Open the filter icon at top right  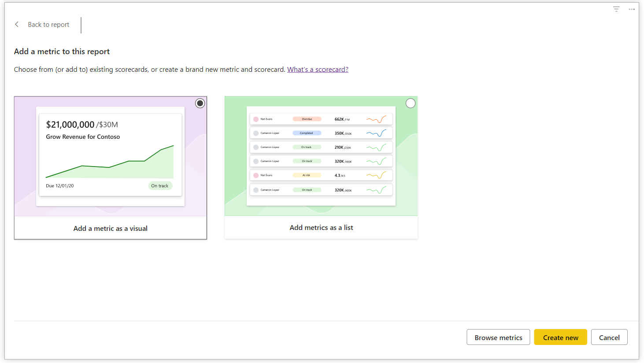coord(616,9)
